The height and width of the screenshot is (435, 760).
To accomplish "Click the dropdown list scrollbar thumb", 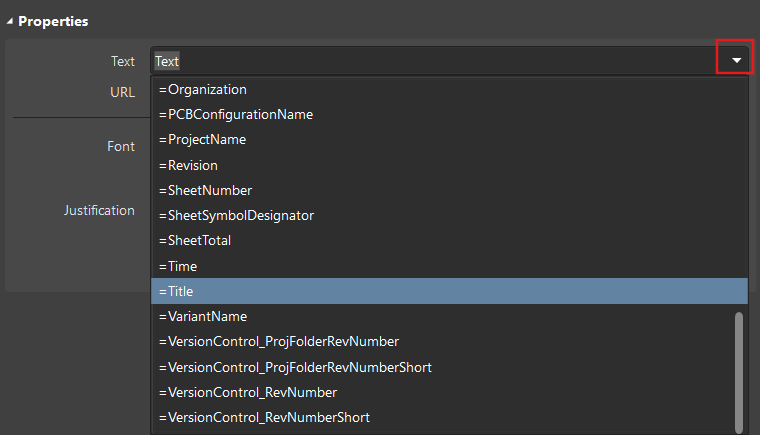I will pos(739,372).
